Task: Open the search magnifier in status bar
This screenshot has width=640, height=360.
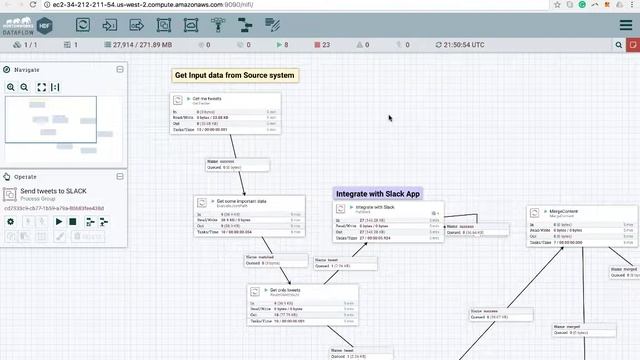Action: tap(619, 45)
